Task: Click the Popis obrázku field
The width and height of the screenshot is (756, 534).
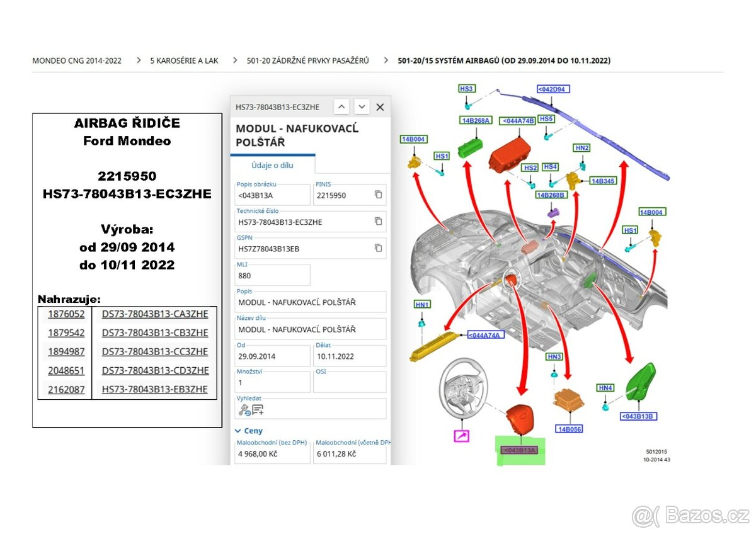Action: [272, 195]
